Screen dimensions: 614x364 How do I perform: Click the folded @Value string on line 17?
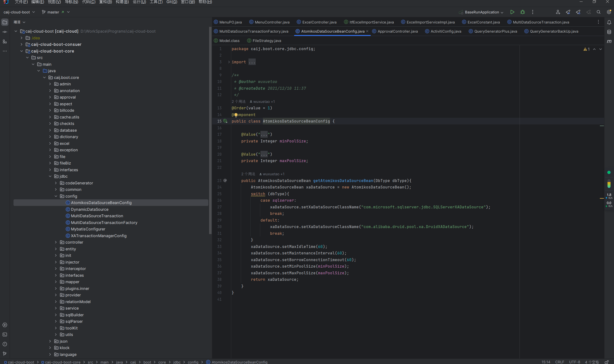(x=264, y=135)
